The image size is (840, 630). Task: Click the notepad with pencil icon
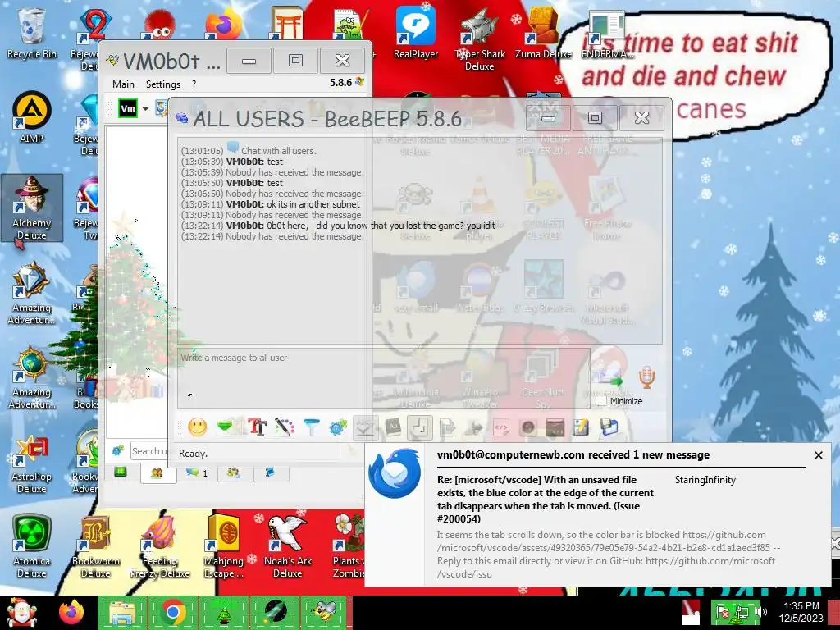click(582, 427)
